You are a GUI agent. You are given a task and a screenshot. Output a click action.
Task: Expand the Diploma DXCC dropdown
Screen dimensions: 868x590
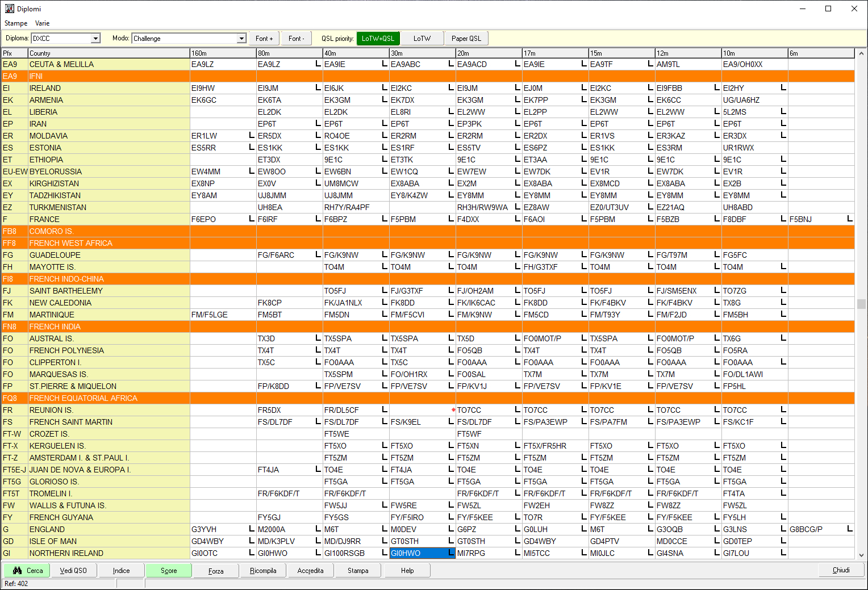(95, 39)
